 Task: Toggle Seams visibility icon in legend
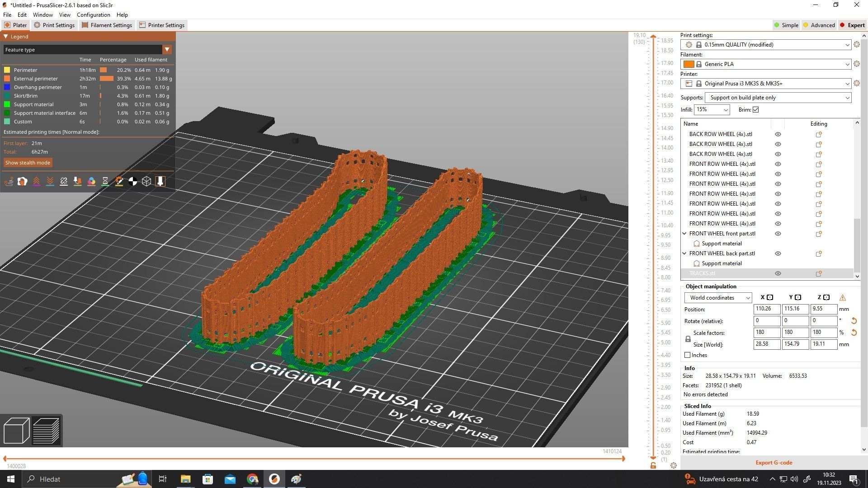64,181
